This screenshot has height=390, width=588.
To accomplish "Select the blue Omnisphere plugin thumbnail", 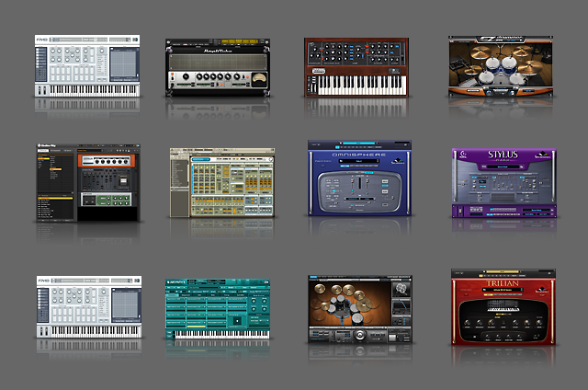I will click(x=359, y=178).
